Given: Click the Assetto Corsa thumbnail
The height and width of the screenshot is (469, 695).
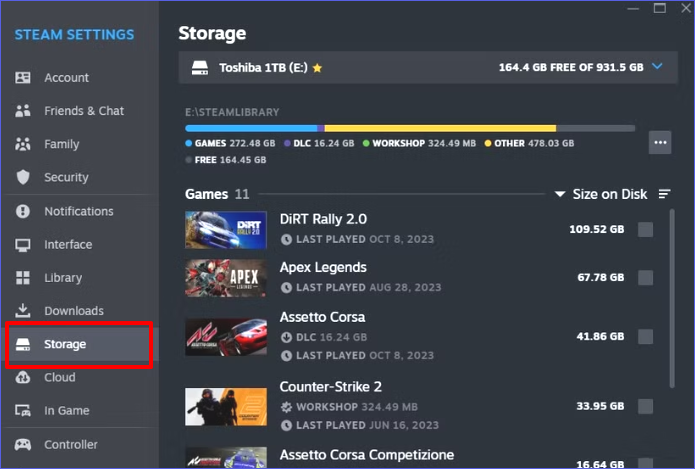Looking at the screenshot, I should 226,336.
